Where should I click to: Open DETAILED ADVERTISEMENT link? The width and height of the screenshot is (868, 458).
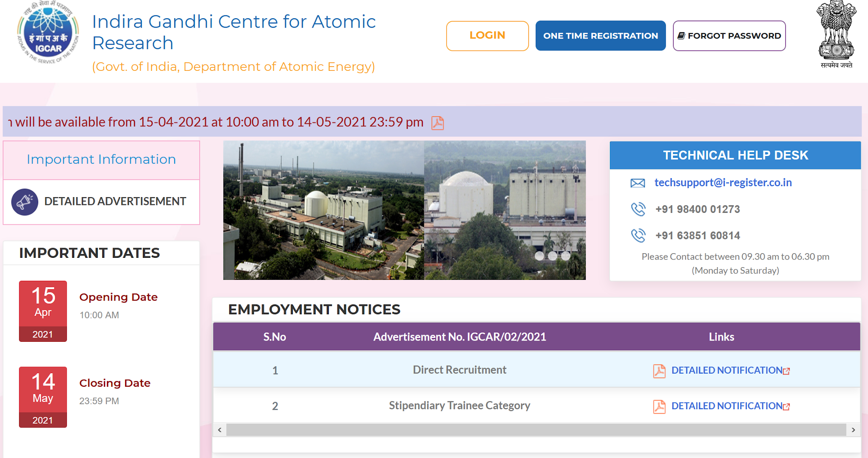point(115,201)
